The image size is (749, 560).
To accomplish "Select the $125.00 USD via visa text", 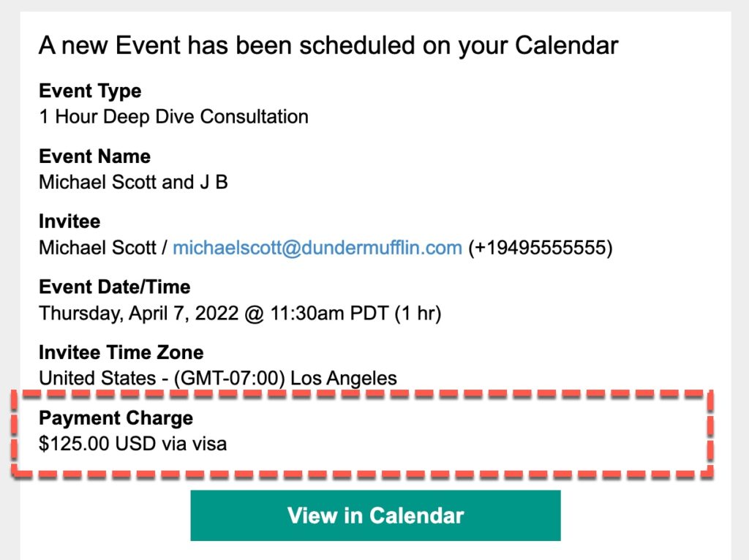I will click(133, 444).
